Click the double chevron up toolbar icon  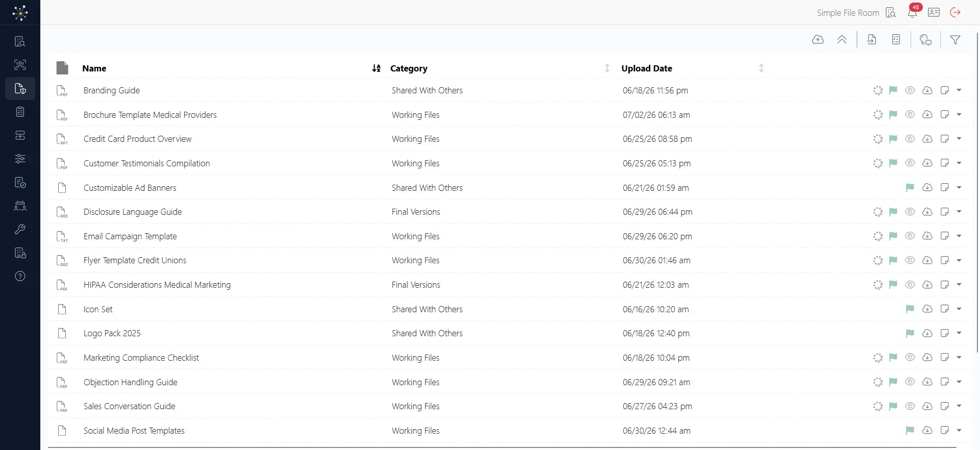click(x=842, y=40)
